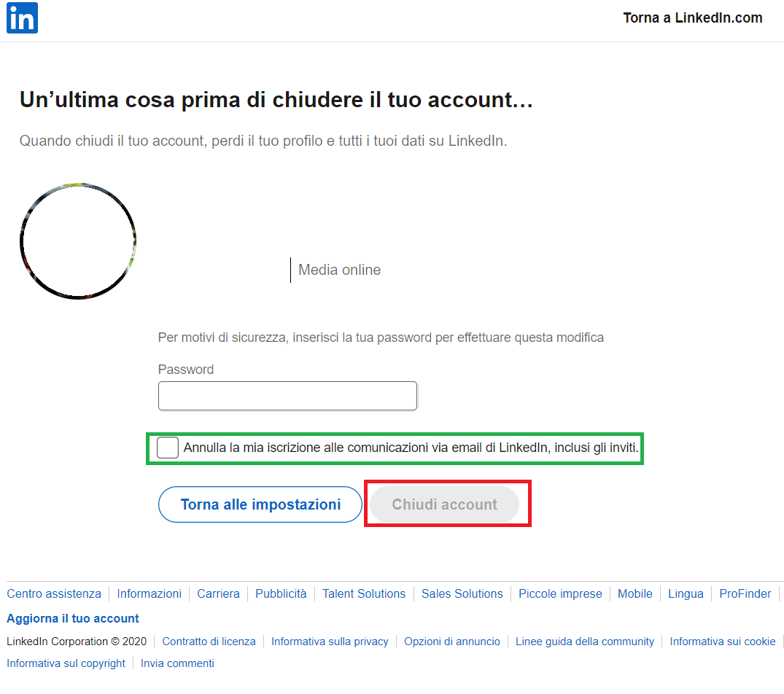
Task: Tick the unsubscribe from email communications checkbox
Action: point(168,448)
